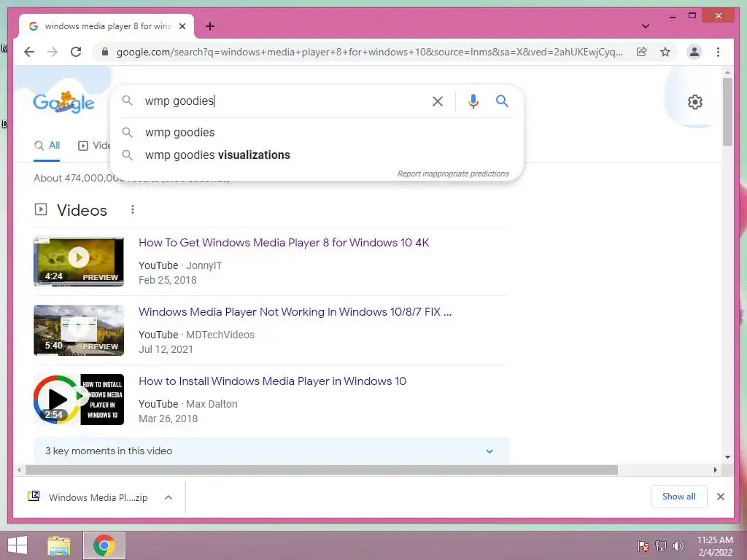Viewport: 747px width, 560px height.
Task: Open download options chevron for zip file
Action: (169, 497)
